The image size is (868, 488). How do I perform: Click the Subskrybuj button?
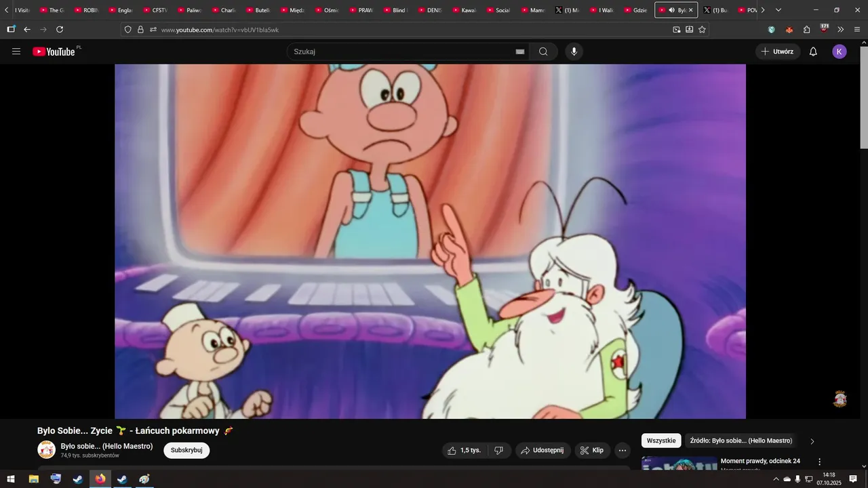pos(186,450)
